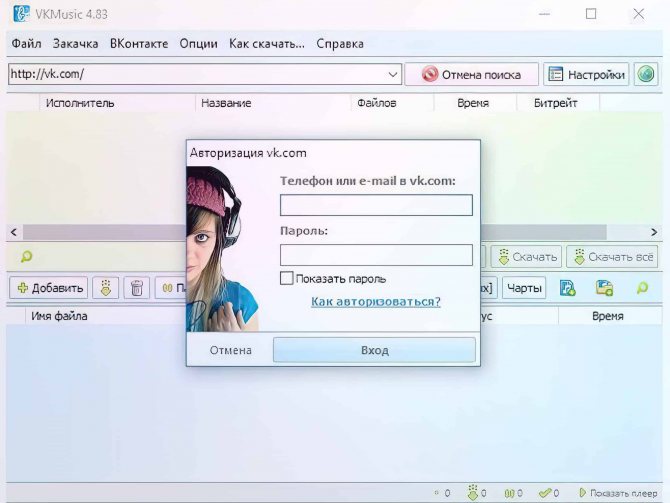Click the phone or e-mail input field
Screen dimensions: 670x503
pos(376,205)
